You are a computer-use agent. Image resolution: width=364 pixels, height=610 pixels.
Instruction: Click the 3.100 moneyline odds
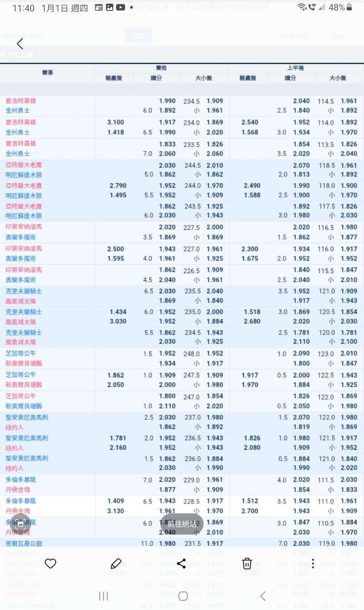[x=116, y=122]
